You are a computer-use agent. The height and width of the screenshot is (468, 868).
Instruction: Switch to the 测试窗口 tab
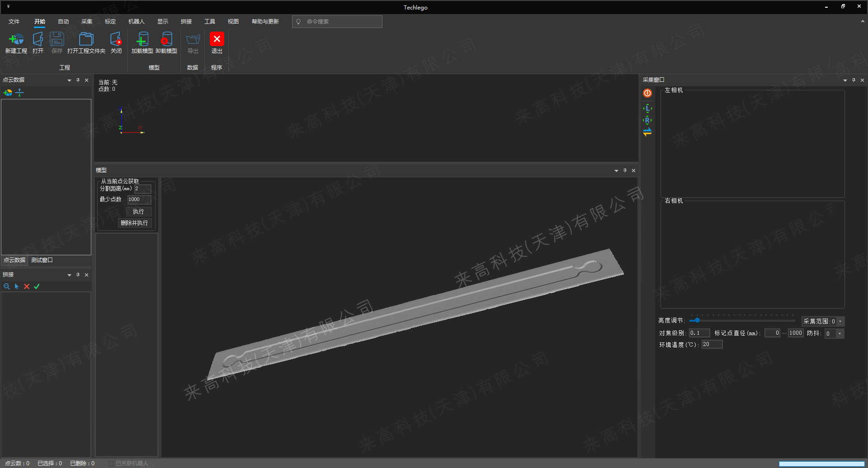pyautogui.click(x=42, y=260)
